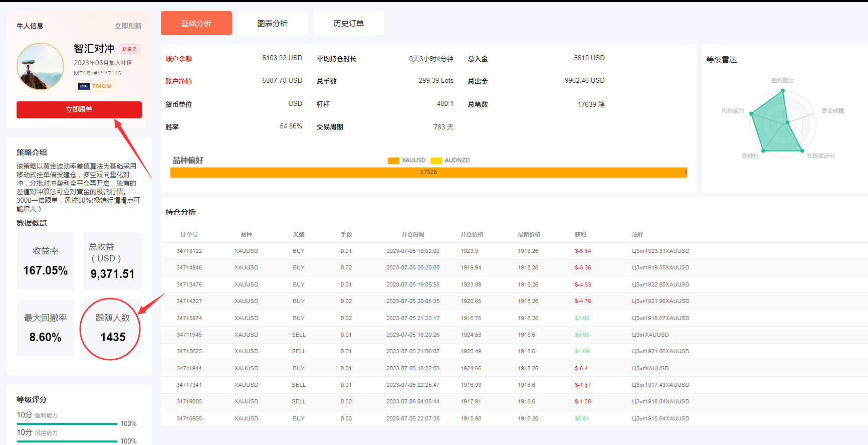
Task: Select order number 34711944
Action: coord(189,368)
